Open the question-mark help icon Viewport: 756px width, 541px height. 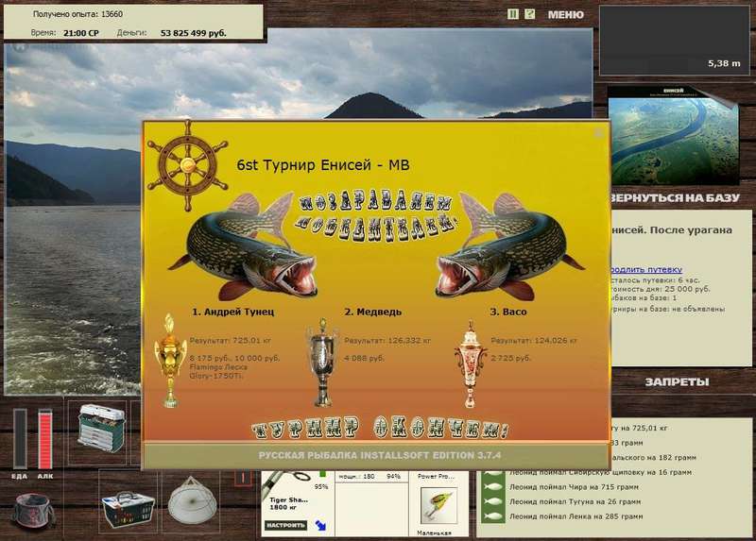point(529,14)
